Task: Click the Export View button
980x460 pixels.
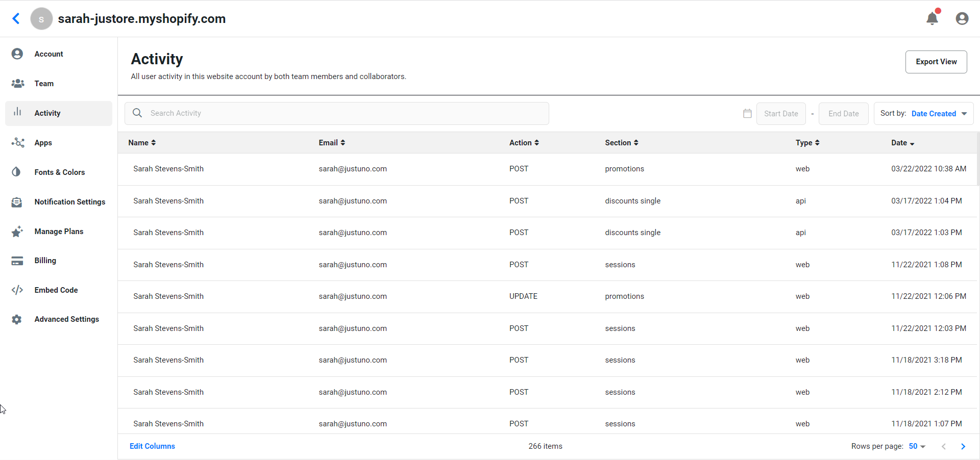Action: (936, 62)
